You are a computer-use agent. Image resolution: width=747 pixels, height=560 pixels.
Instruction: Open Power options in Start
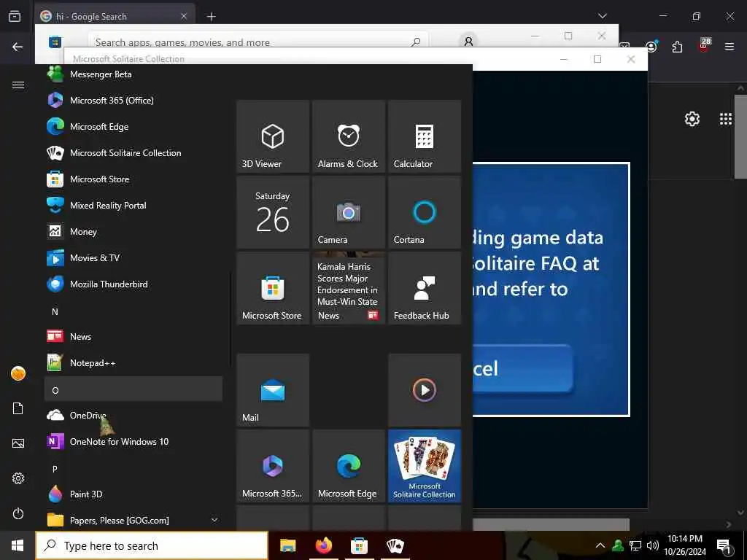(18, 513)
